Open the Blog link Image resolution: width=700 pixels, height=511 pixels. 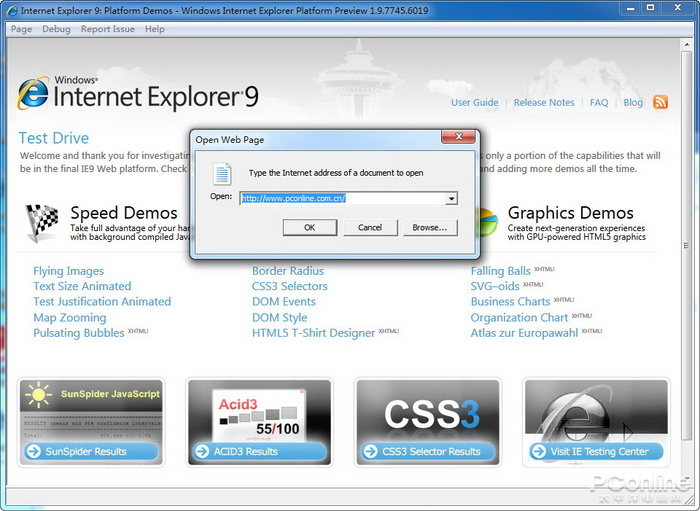point(633,102)
